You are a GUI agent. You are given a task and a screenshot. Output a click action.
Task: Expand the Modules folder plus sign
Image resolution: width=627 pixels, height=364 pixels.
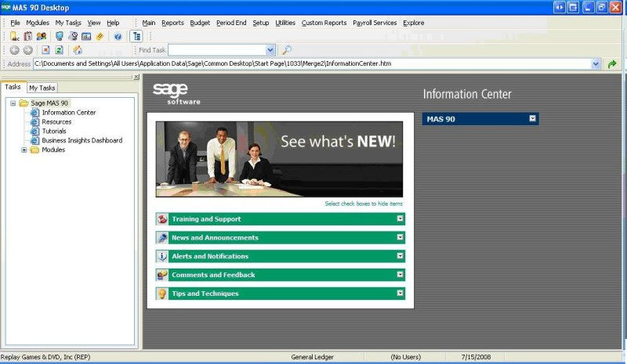click(x=24, y=150)
